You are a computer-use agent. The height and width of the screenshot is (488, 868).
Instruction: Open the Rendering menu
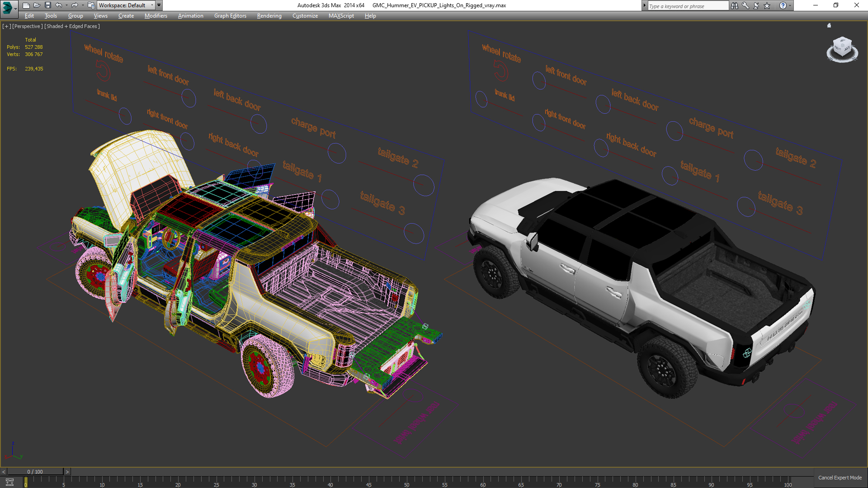[x=269, y=16]
